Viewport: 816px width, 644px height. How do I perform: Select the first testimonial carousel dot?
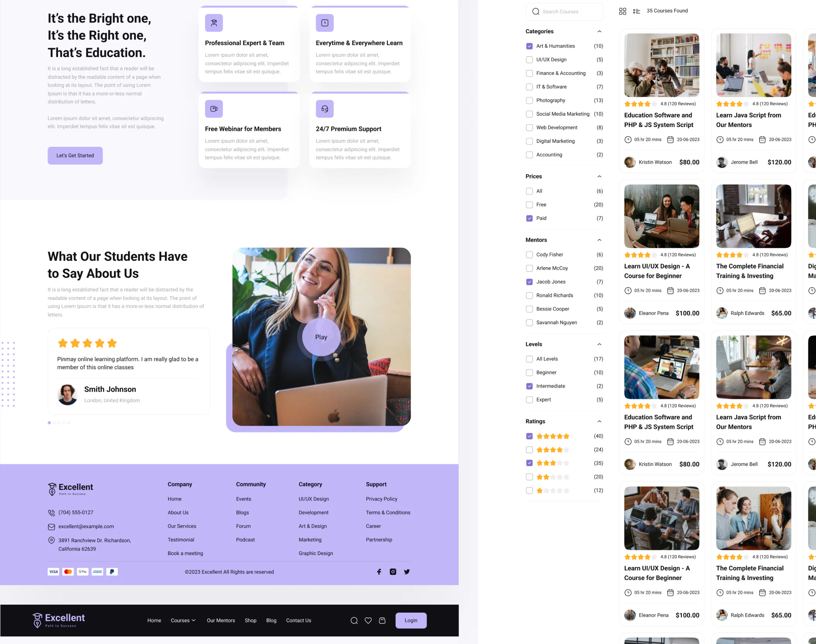point(49,423)
